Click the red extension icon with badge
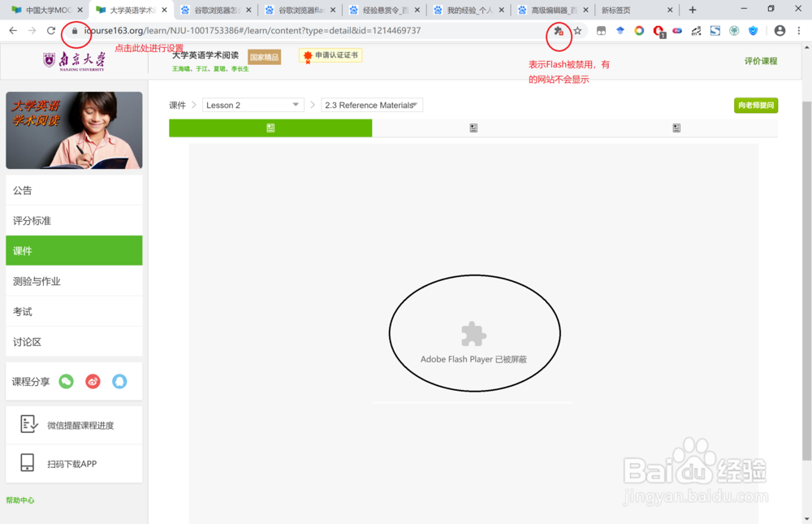Viewport: 812px width, 524px height. pyautogui.click(x=659, y=32)
